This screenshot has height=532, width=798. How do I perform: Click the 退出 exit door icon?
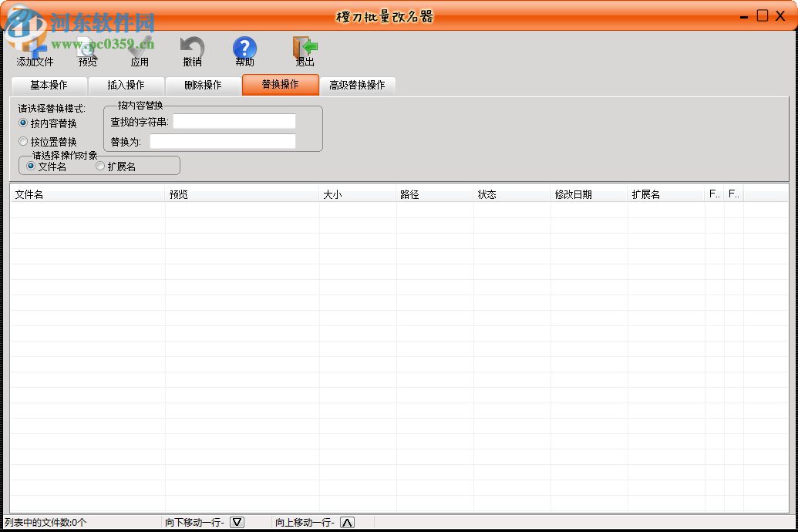[304, 48]
